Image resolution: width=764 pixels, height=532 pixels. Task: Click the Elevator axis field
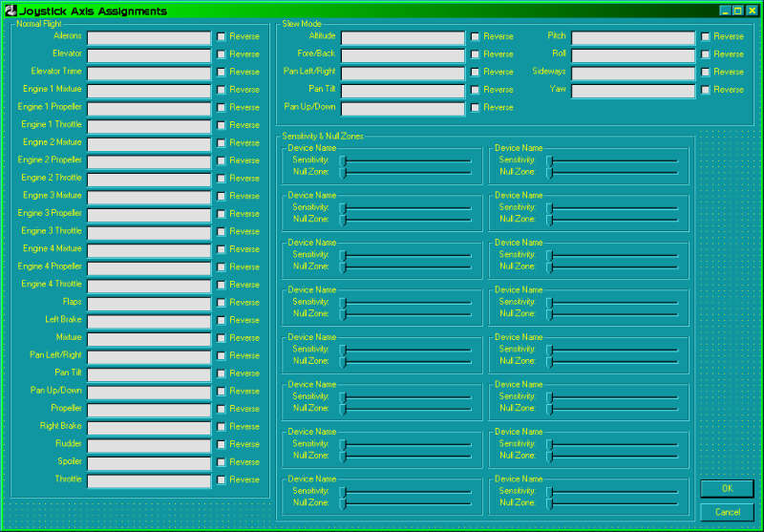(149, 55)
